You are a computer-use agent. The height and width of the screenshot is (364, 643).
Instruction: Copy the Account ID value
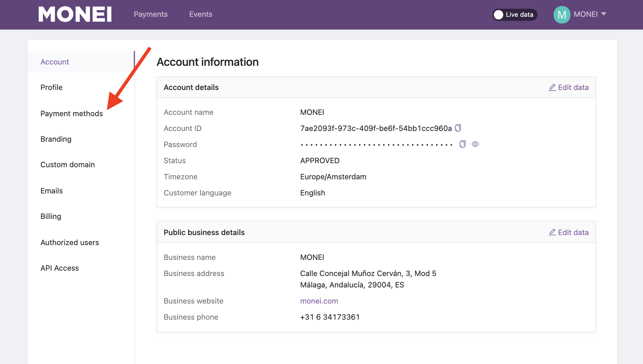coord(458,128)
